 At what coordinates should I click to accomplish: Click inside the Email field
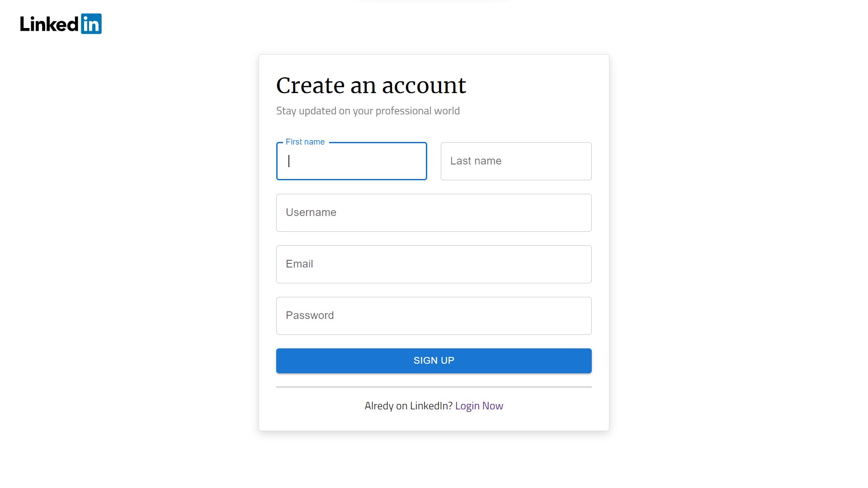(434, 264)
